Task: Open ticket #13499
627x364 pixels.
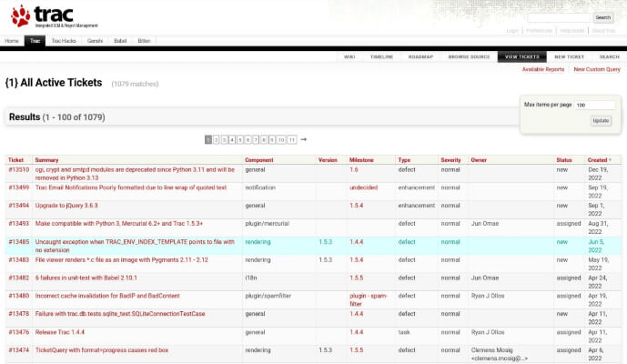Action: click(19, 187)
